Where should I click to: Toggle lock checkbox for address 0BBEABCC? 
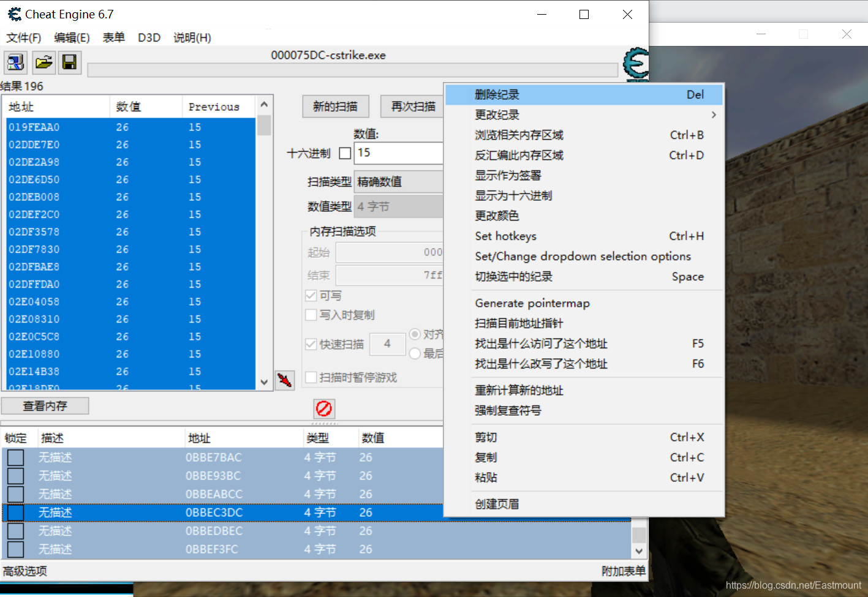(x=15, y=494)
